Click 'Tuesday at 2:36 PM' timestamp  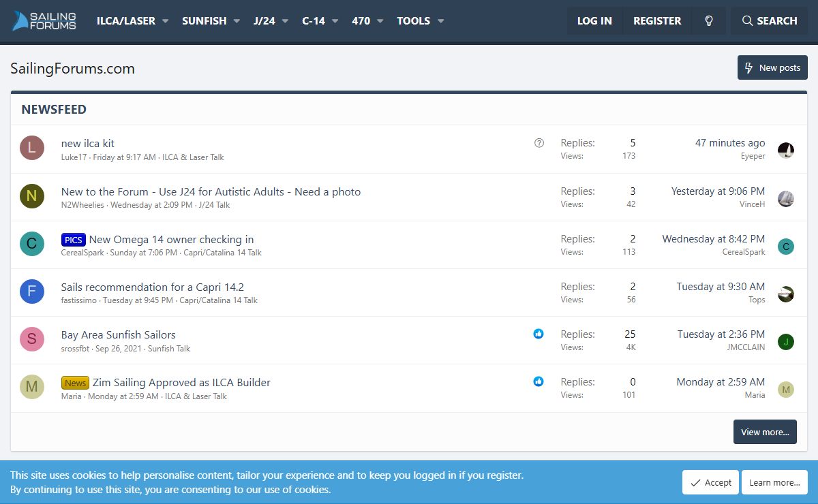point(721,334)
